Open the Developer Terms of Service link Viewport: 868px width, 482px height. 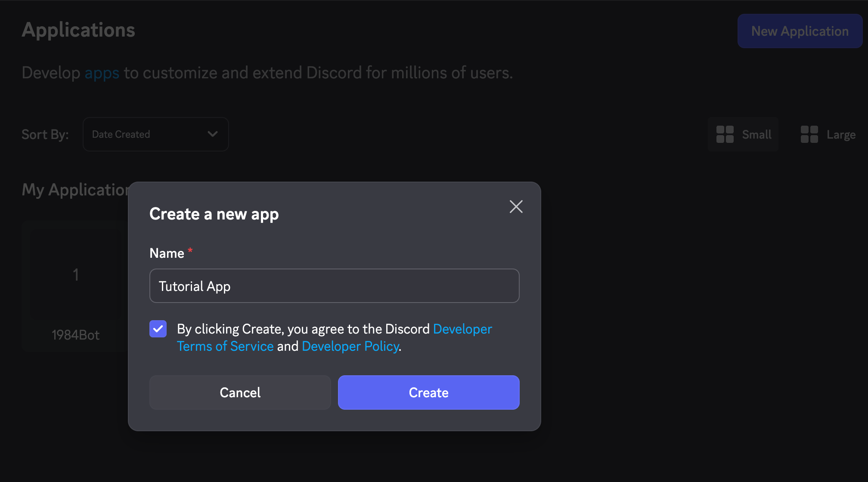225,346
